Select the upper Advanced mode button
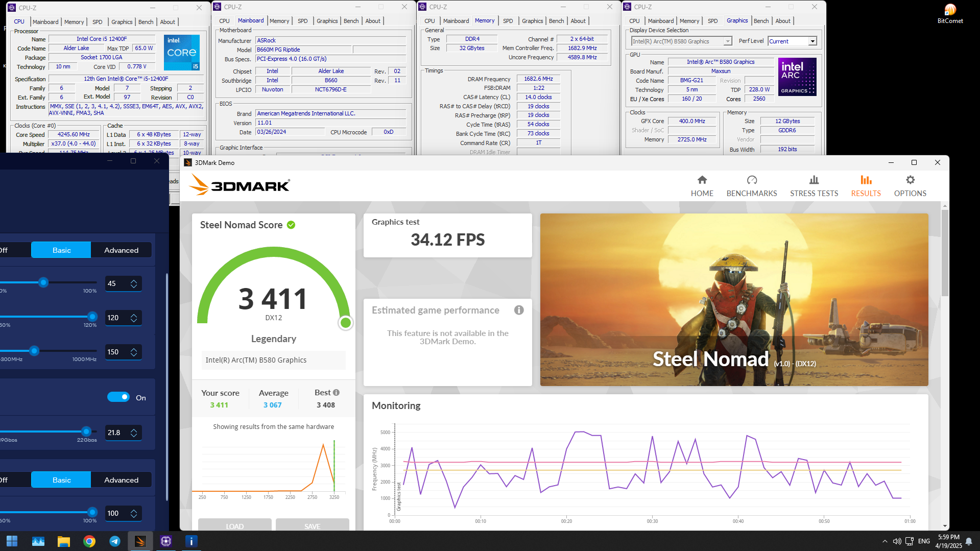The image size is (980, 551). (x=122, y=250)
